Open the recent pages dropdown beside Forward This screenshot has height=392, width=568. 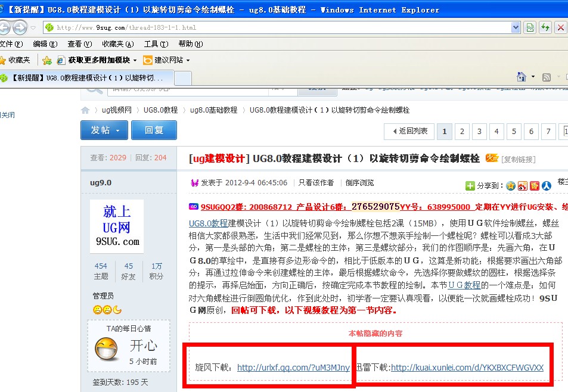click(33, 28)
